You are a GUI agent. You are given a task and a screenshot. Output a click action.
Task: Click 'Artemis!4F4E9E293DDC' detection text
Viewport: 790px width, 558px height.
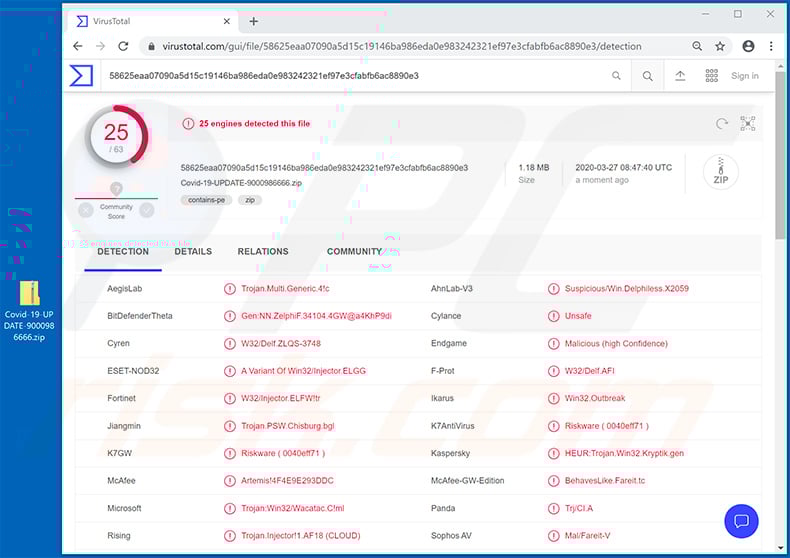287,480
